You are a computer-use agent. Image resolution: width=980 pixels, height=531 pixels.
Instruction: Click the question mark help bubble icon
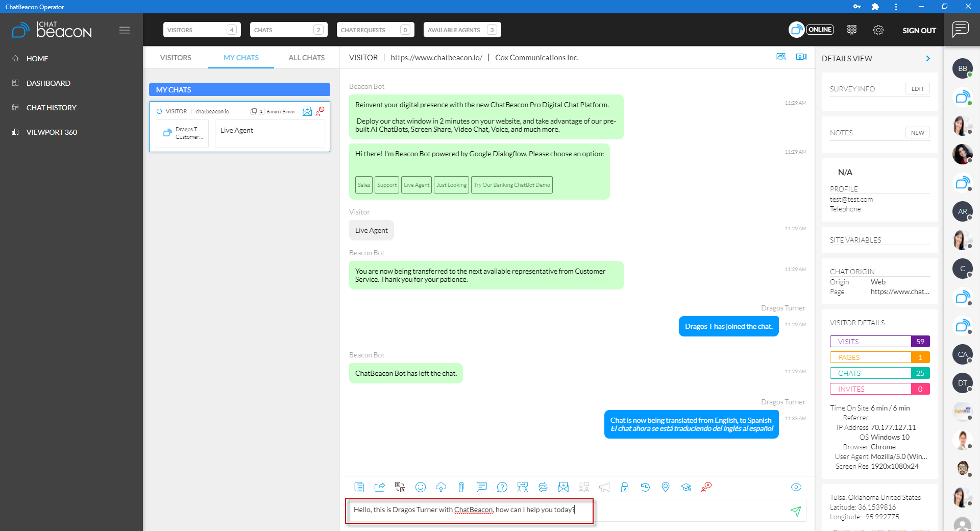click(502, 487)
